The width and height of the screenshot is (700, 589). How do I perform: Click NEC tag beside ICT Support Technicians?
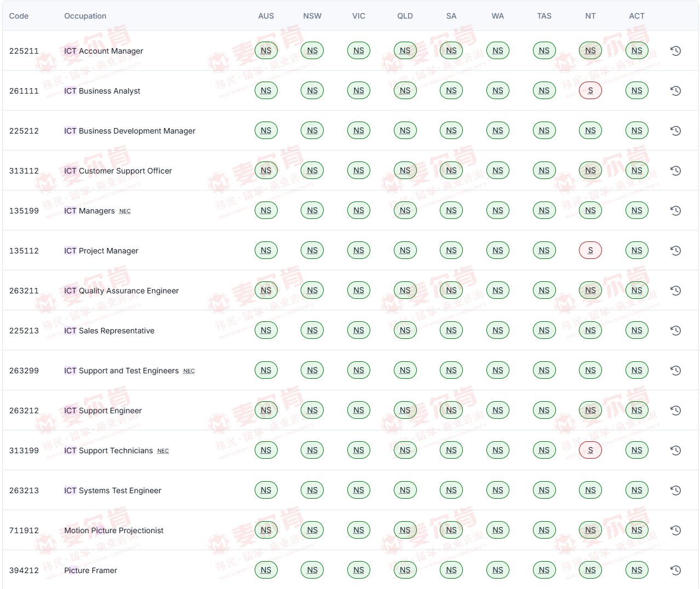(x=163, y=451)
